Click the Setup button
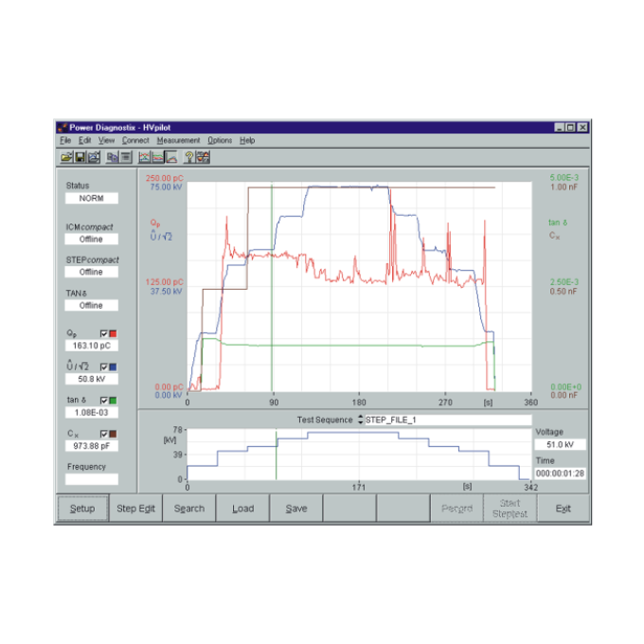Viewport: 644px width, 644px height. [x=82, y=509]
